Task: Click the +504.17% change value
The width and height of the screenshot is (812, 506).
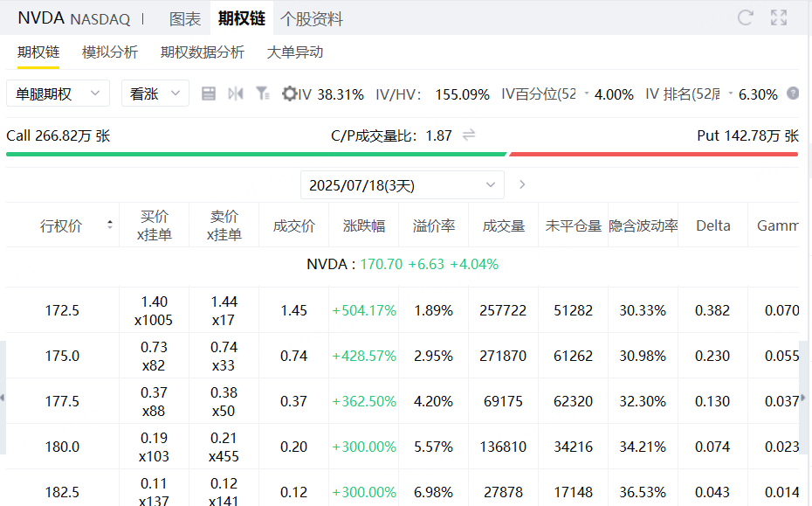Action: [x=364, y=310]
